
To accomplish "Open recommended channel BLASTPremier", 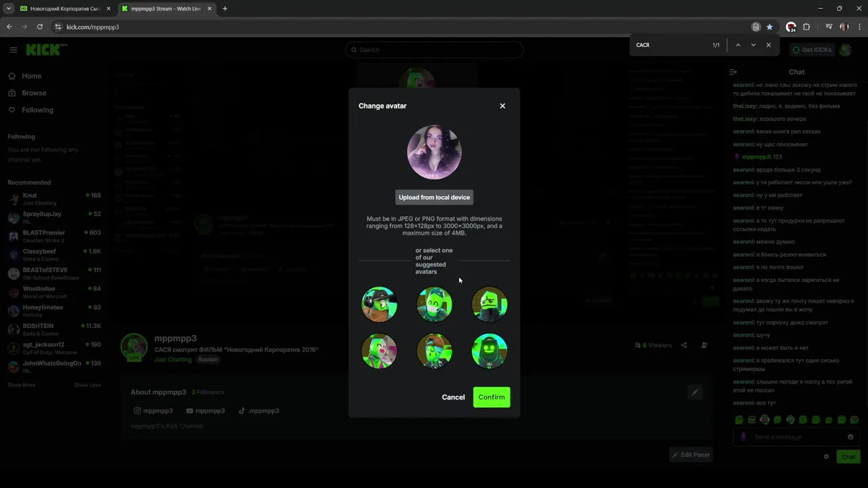I will click(54, 236).
